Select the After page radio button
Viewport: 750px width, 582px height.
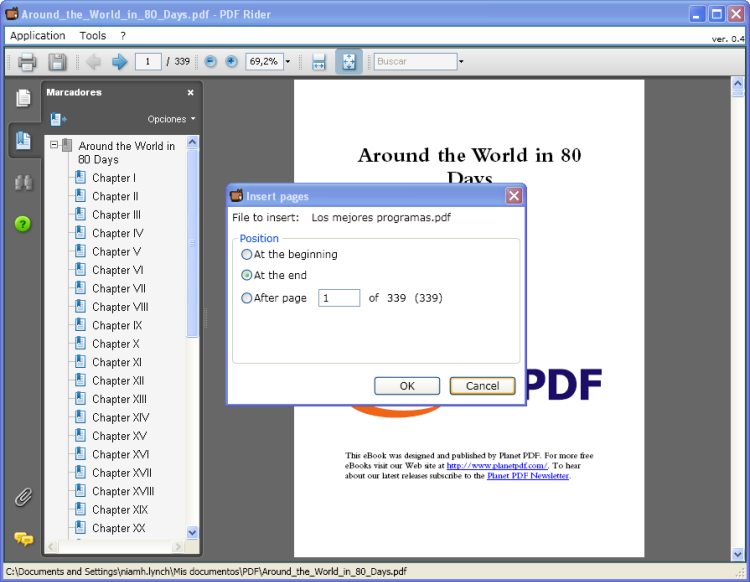tap(246, 298)
